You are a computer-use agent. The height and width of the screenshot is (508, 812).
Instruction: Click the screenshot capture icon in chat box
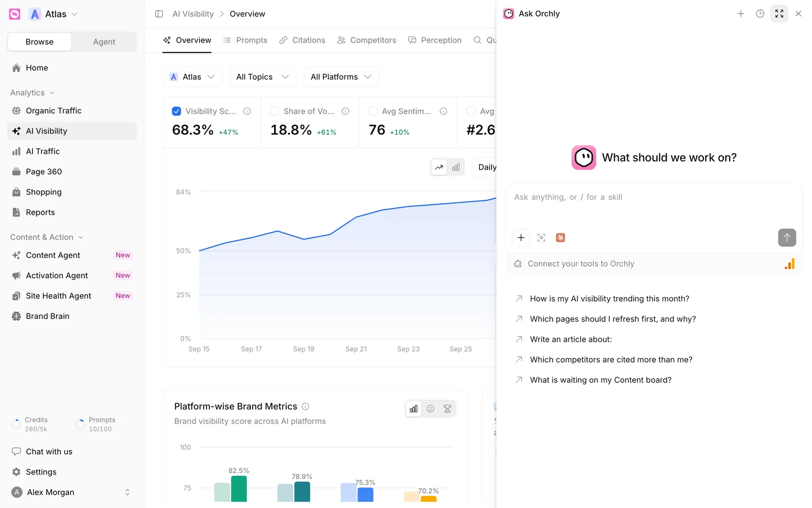542,238
